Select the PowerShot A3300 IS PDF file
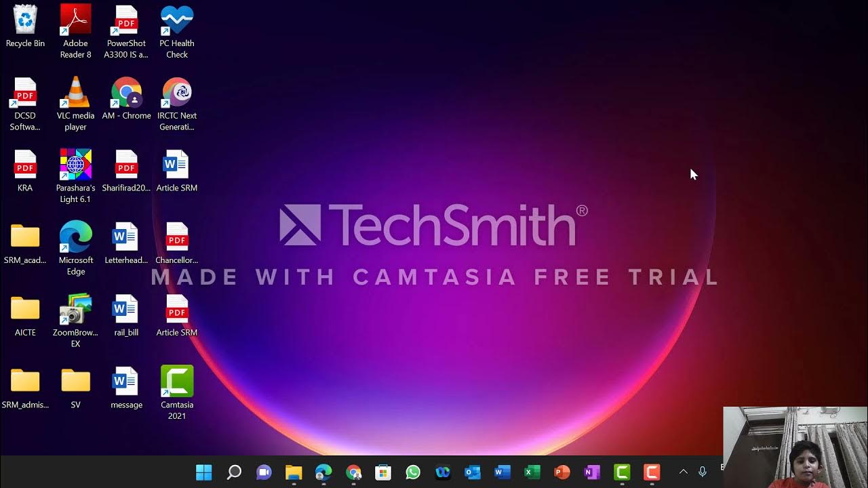 pyautogui.click(x=126, y=32)
